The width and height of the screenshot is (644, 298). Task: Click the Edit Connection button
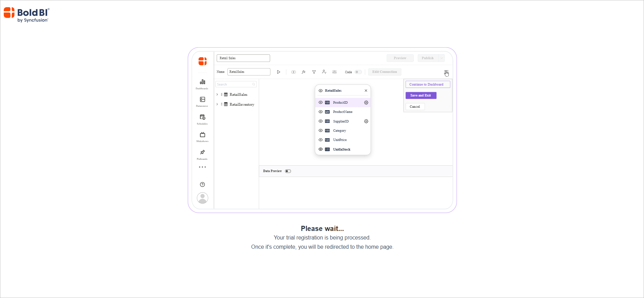click(385, 72)
